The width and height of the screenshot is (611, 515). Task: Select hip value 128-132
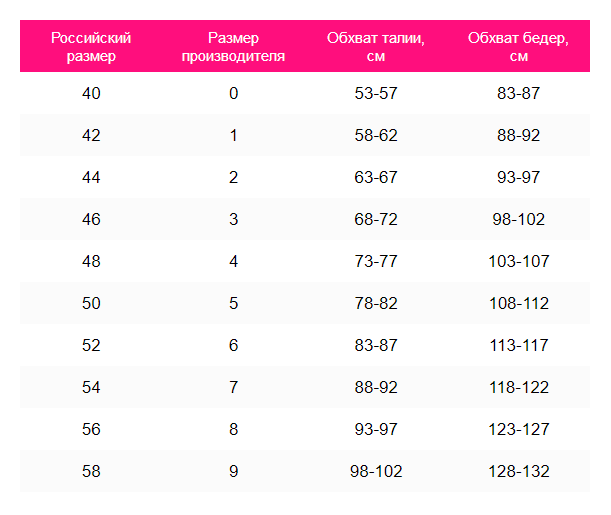pyautogui.click(x=519, y=471)
